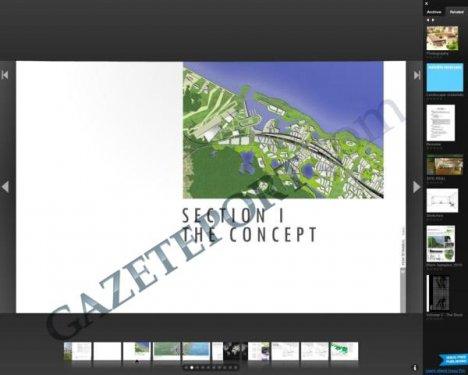Select the dark world map page thumbnail
468x375 pixels.
[x=235, y=351]
